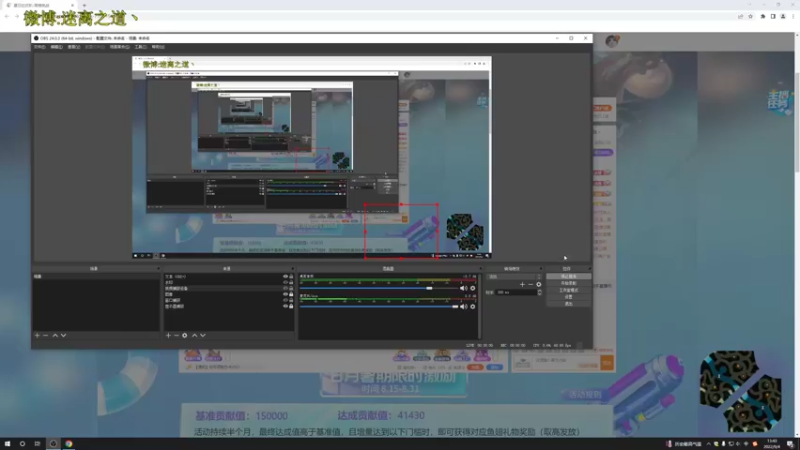
Task: Undock the Scenes panel via header icon
Action: coord(158,268)
